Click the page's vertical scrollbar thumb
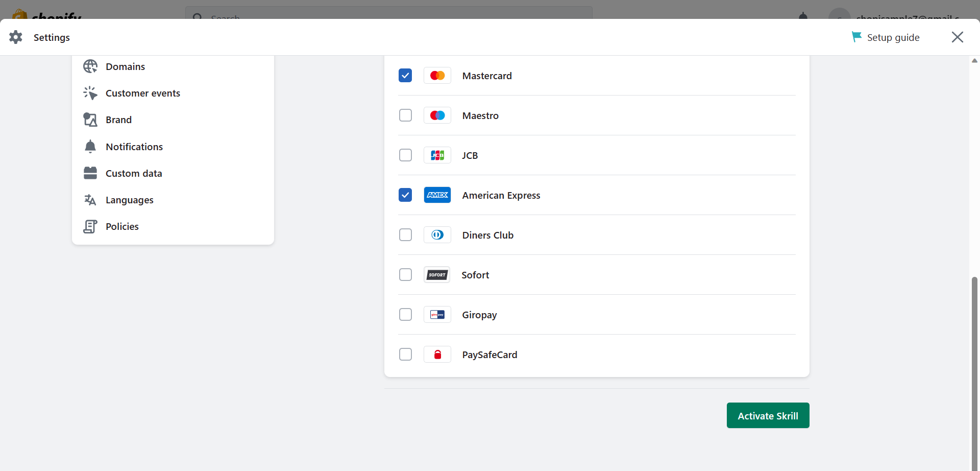The image size is (980, 471). [x=974, y=373]
